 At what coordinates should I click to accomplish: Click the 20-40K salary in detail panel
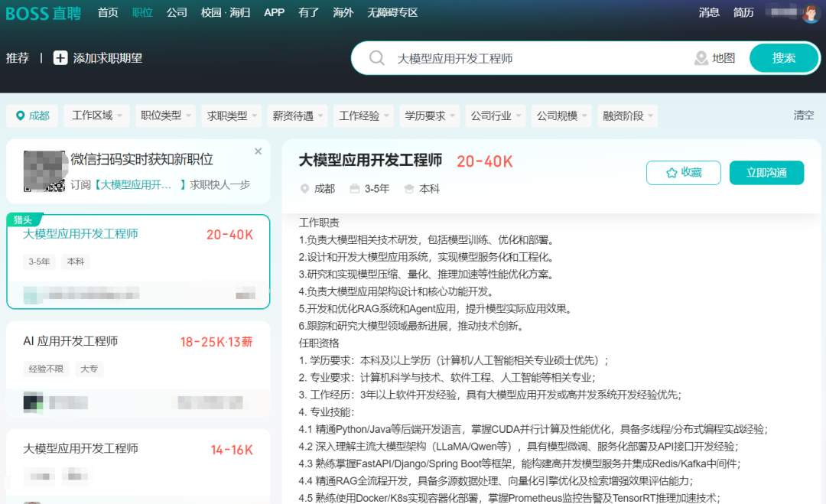tap(485, 161)
